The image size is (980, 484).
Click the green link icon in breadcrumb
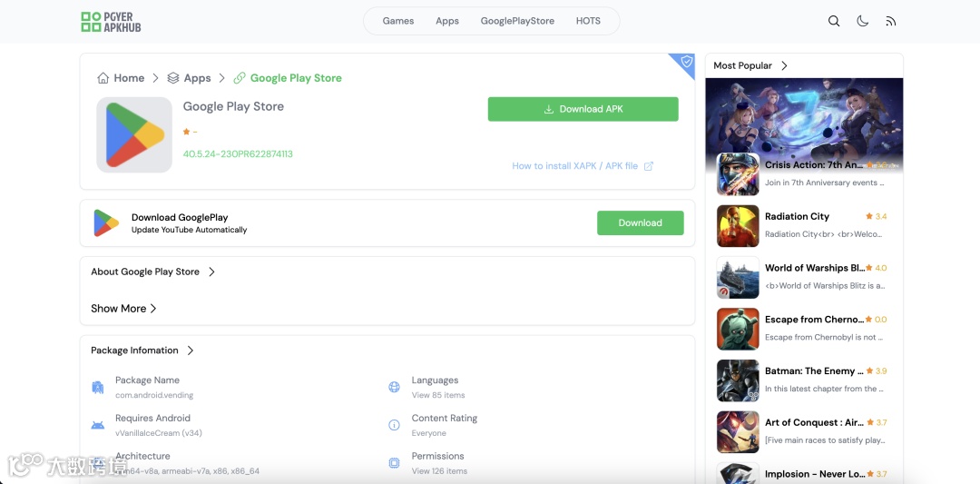[240, 78]
